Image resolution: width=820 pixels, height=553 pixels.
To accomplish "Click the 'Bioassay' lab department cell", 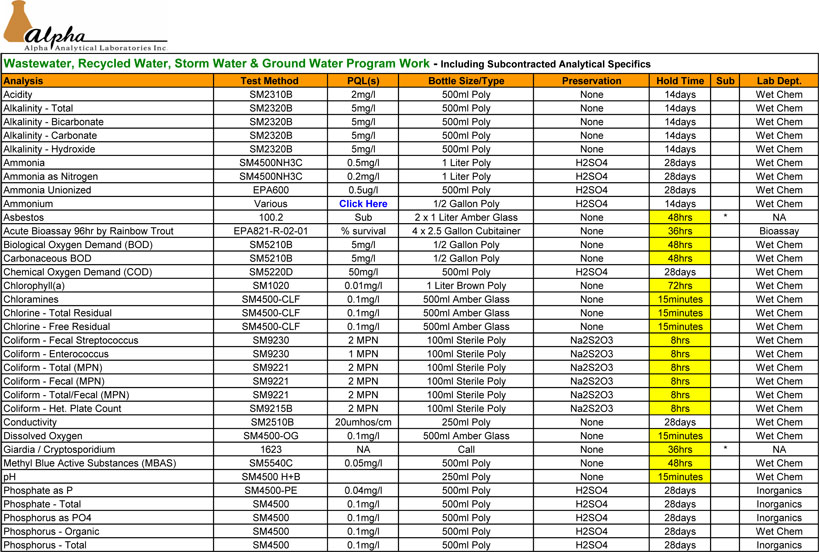I will click(779, 231).
